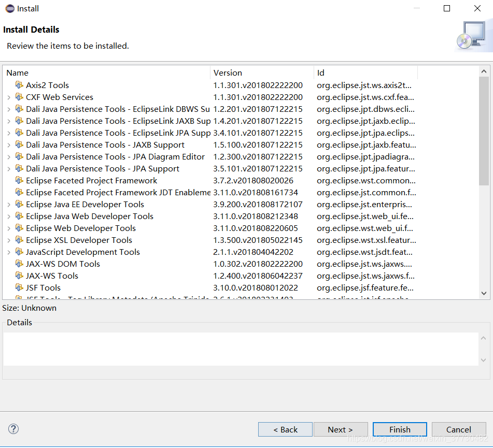Click the icon beside JavaScript Development Tools
Screen dimensions: 493x448
tap(19, 252)
